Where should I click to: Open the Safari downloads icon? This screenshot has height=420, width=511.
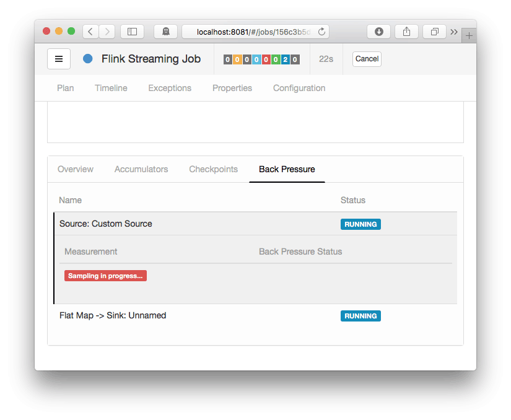(379, 32)
